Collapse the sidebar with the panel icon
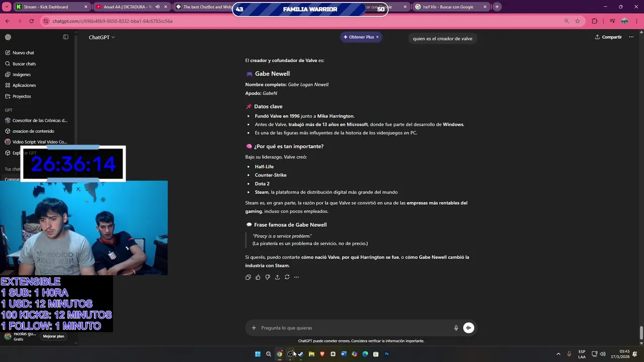Viewport: 644px width, 362px height. click(x=65, y=37)
